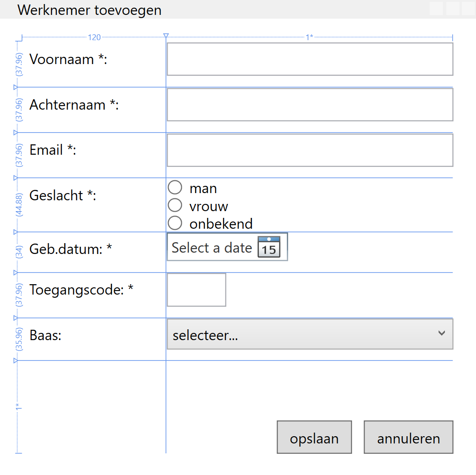This screenshot has width=476, height=475.
Task: Click the chevron arrow on Baas dropdown
Action: [x=442, y=333]
